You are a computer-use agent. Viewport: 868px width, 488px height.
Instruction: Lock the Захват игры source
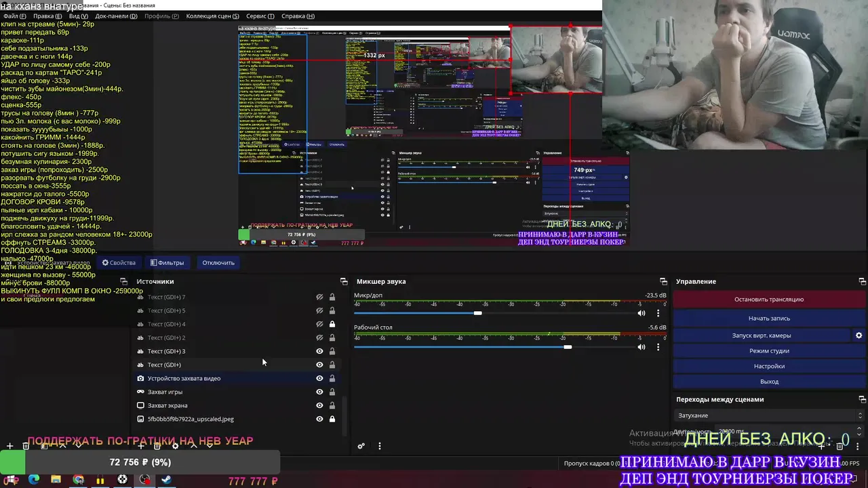coord(332,392)
